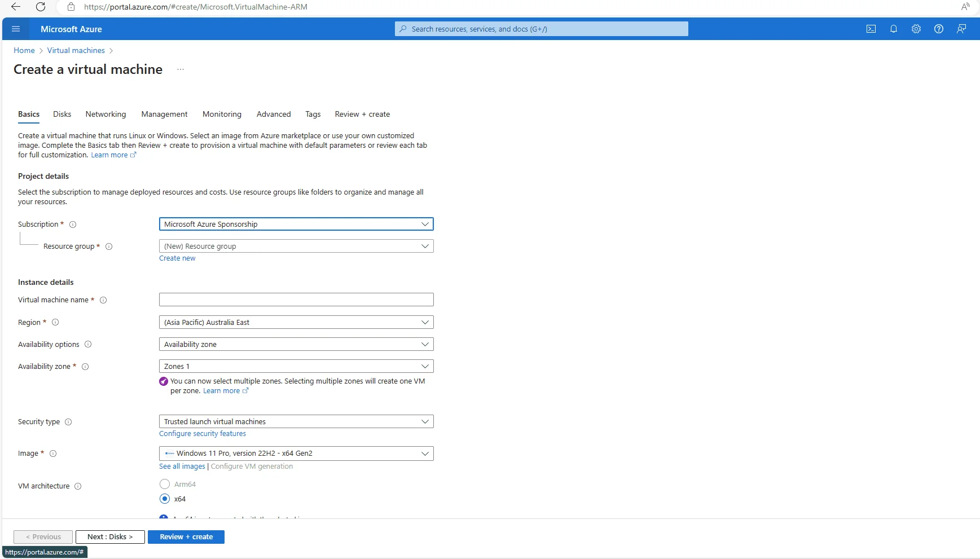The width and height of the screenshot is (980, 559).
Task: Click Configure VM generation link
Action: pos(252,466)
